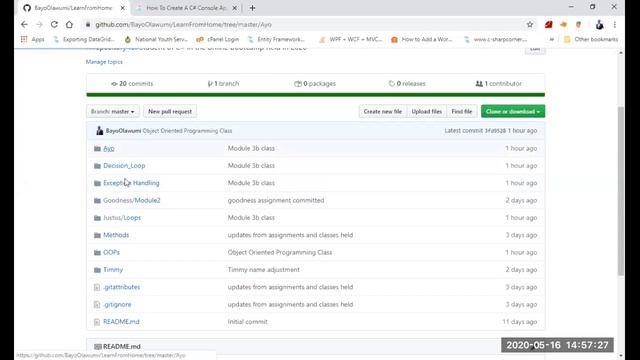This screenshot has width=640, height=360.
Task: Open the 'Initial commit' message link
Action: pos(247,322)
